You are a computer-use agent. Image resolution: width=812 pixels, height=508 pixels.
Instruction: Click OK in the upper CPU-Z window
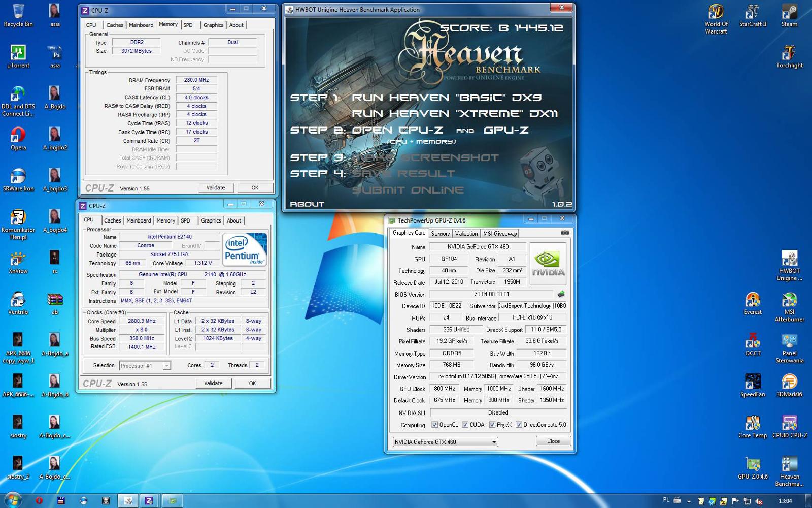tap(255, 188)
